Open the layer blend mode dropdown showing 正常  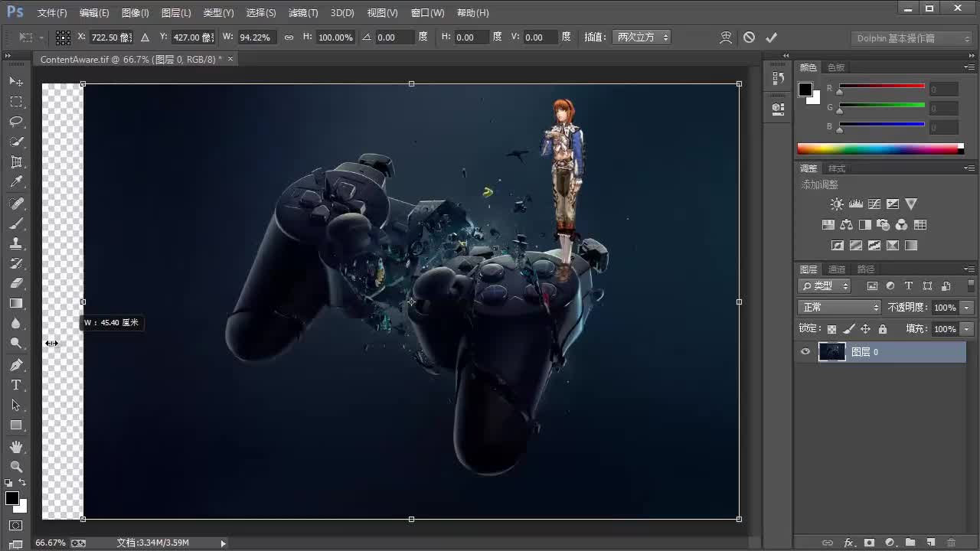click(x=839, y=307)
